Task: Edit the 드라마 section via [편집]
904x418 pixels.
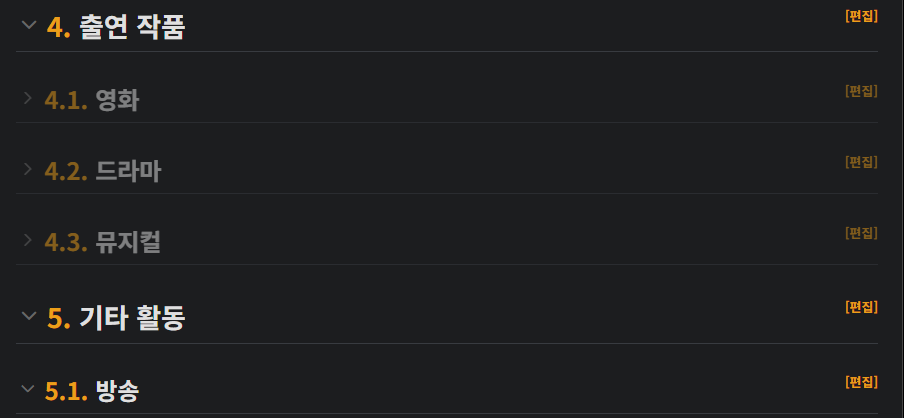Action: point(861,162)
